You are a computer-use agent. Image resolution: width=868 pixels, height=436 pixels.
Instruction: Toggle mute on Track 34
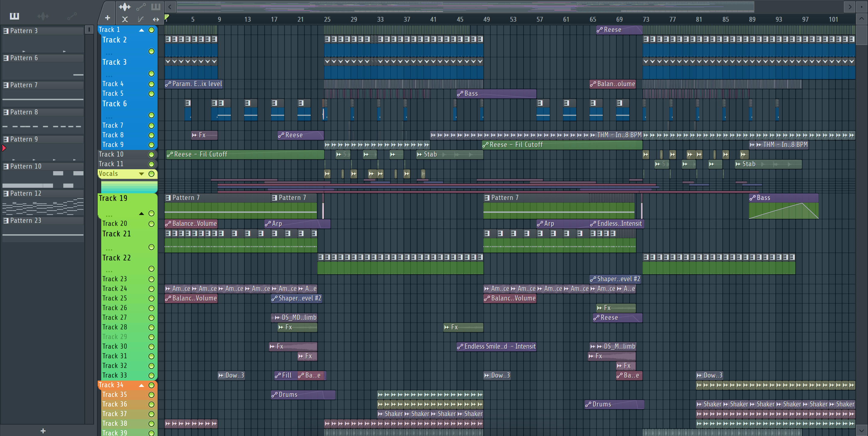152,385
